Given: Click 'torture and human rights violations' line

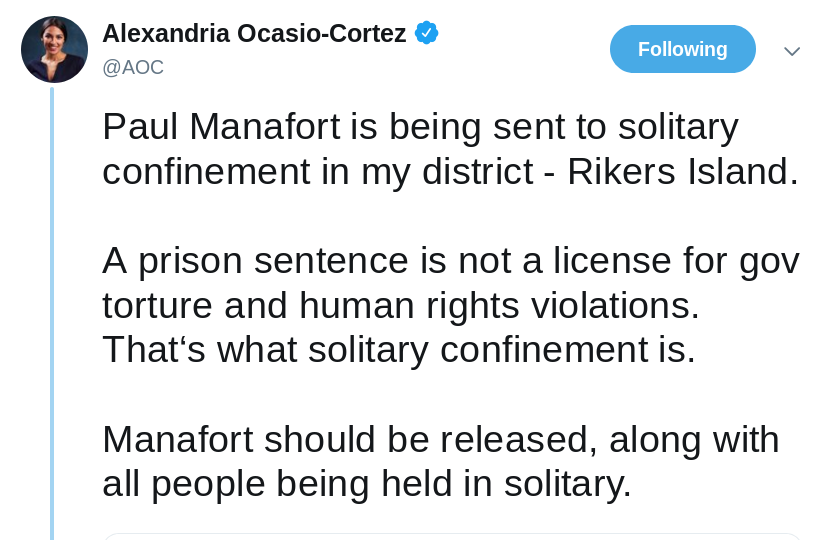Looking at the screenshot, I should point(400,305).
